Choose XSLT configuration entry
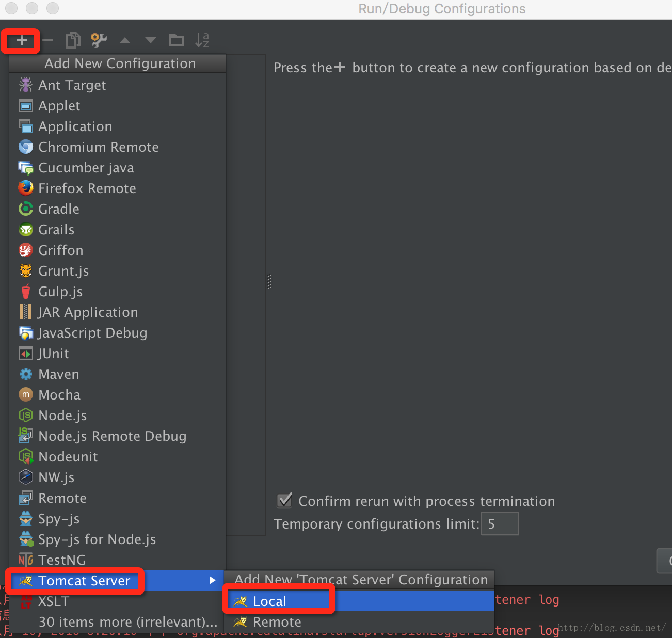This screenshot has height=638, width=672. (x=118, y=601)
